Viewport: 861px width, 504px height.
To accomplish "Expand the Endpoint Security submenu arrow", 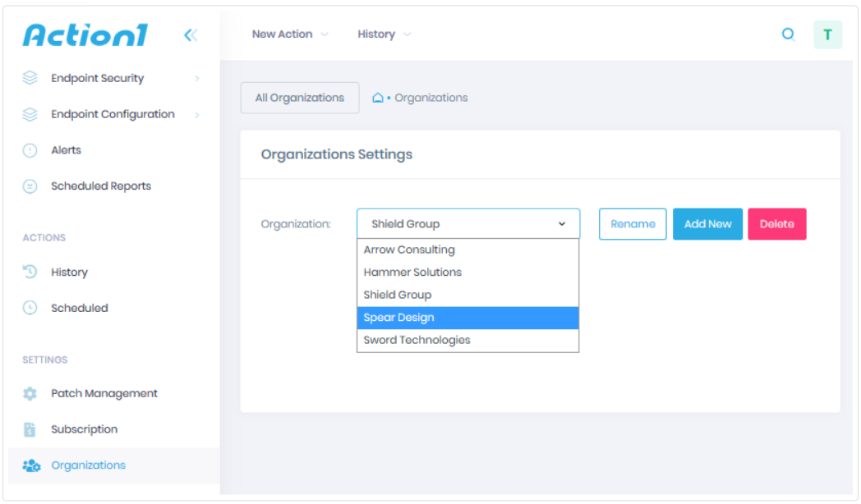I will [197, 79].
